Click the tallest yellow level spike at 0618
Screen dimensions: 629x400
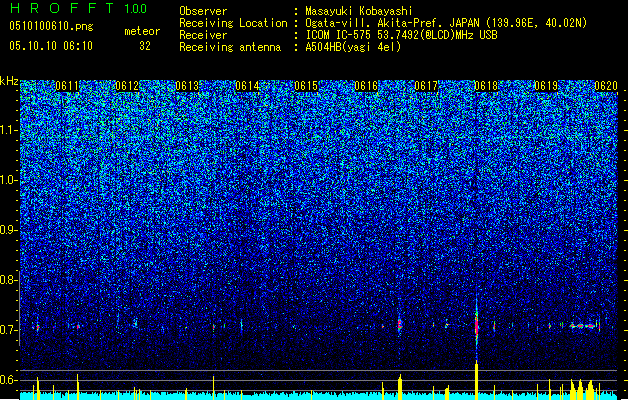coord(477,380)
